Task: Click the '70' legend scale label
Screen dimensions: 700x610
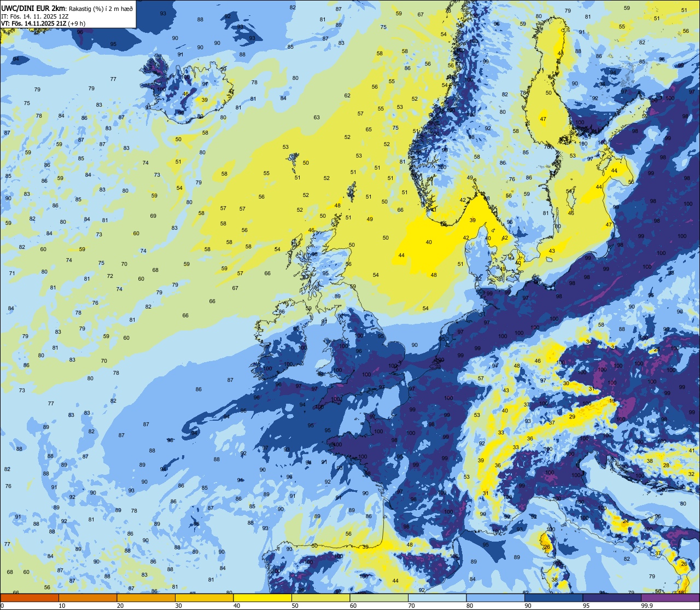Action: [411, 606]
